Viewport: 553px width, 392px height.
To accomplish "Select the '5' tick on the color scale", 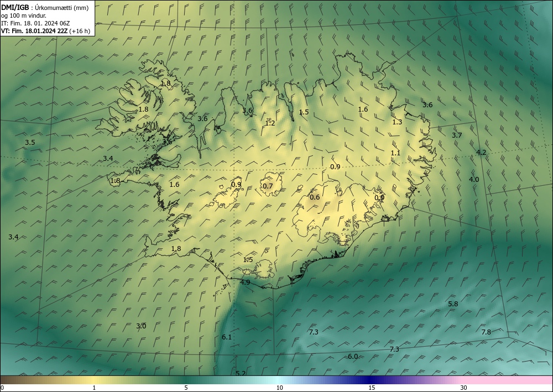I will [186, 388].
